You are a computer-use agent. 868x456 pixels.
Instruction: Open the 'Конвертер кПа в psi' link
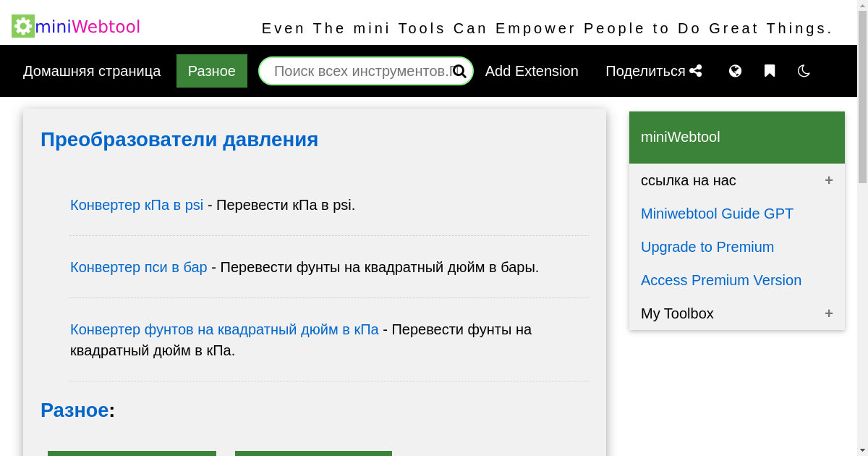pyautogui.click(x=136, y=205)
